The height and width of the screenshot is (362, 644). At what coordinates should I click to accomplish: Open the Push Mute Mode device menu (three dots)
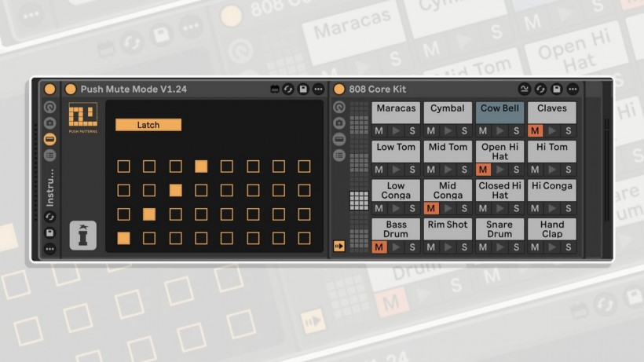(x=318, y=89)
